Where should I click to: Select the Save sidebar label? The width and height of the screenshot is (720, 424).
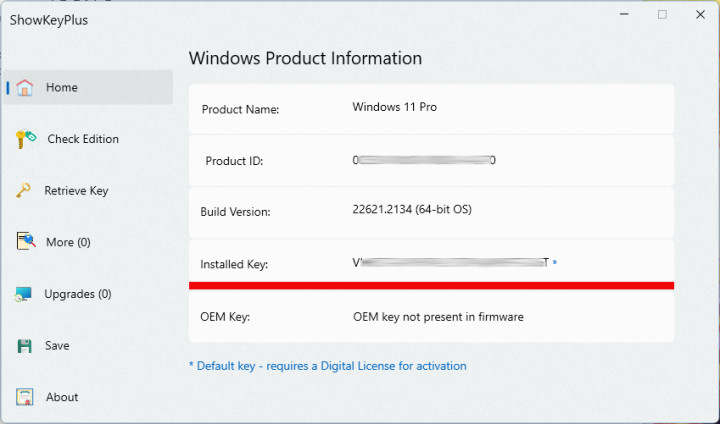point(57,346)
